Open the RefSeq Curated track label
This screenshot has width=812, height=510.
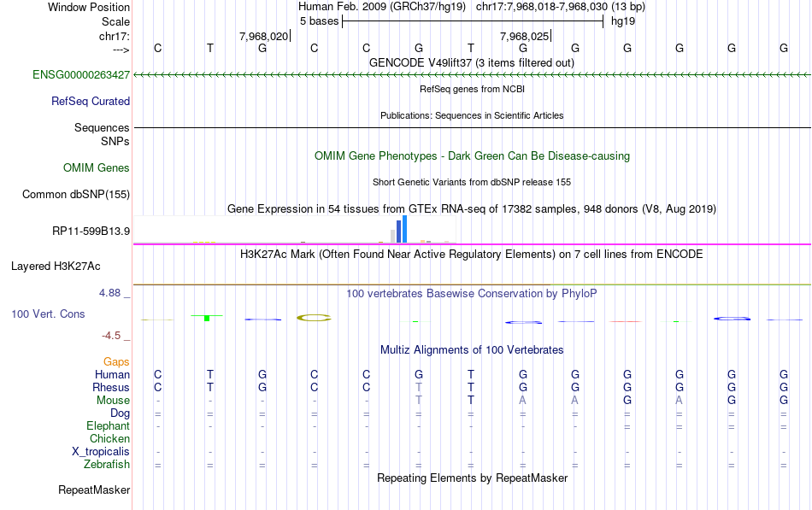[x=90, y=102]
